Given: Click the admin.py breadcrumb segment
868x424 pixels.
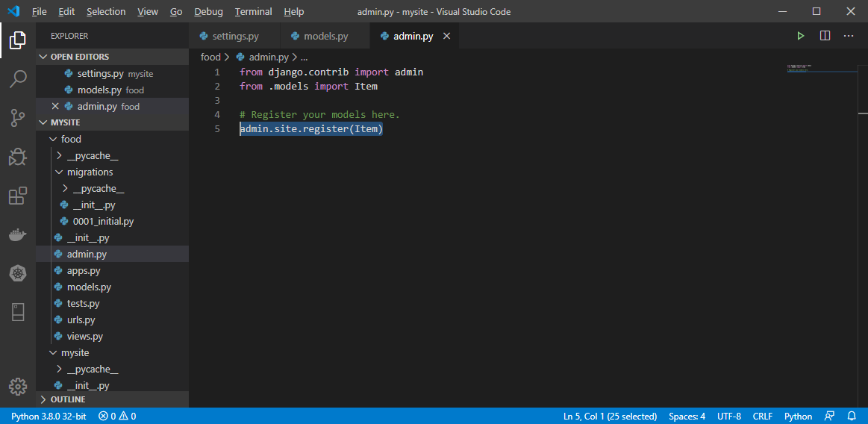Looking at the screenshot, I should click(269, 57).
